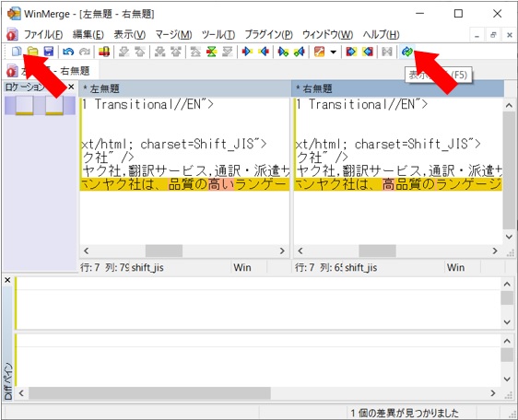The image size is (518, 420).
Task: Close the location pane
Action: (71, 87)
